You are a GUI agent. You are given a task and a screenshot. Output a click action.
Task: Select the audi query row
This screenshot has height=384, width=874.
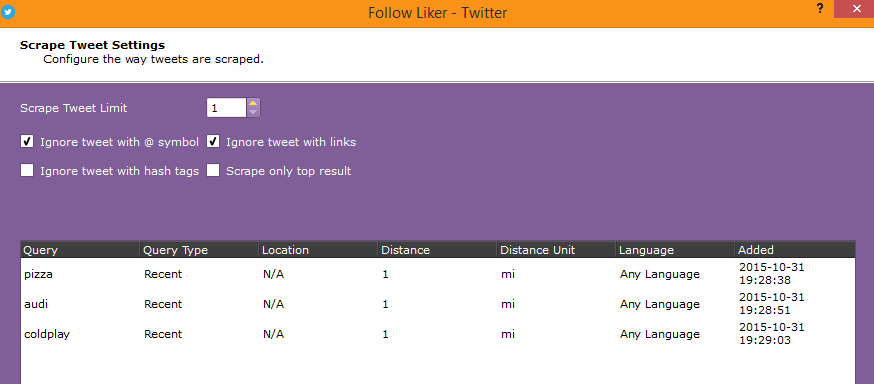coord(438,304)
